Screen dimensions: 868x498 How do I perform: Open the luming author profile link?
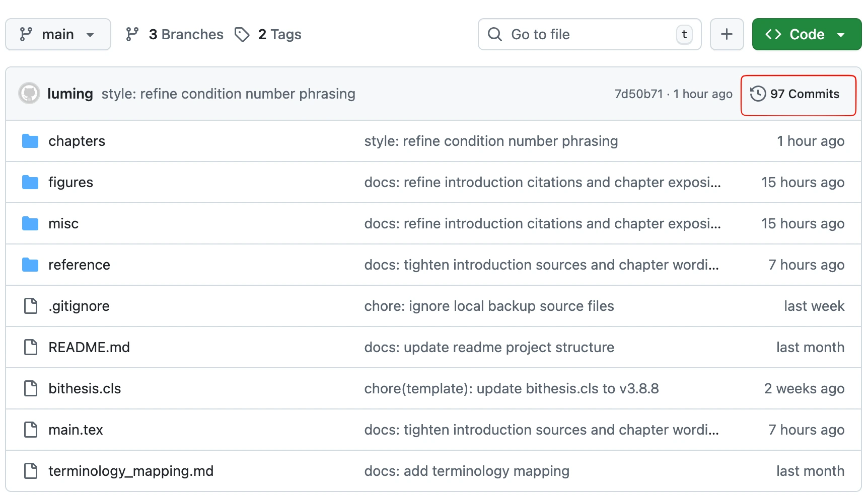coord(70,94)
